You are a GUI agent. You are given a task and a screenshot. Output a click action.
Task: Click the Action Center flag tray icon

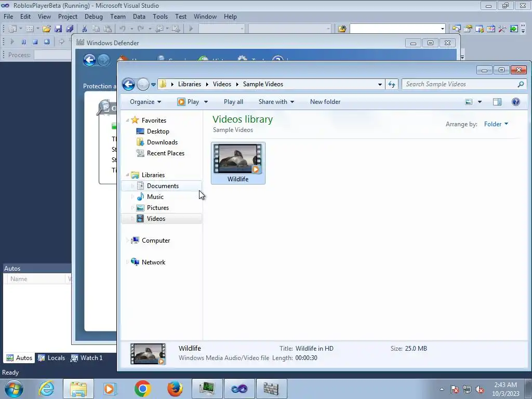point(455,389)
